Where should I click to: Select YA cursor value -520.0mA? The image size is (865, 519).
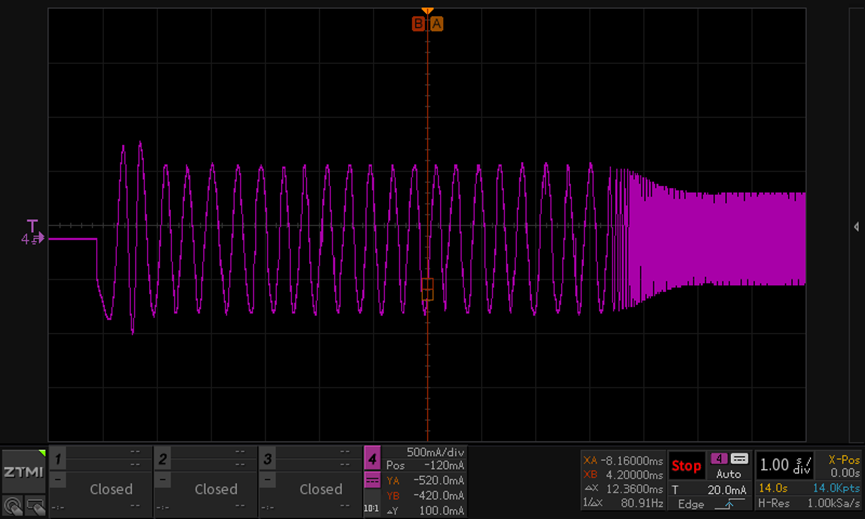click(425, 480)
